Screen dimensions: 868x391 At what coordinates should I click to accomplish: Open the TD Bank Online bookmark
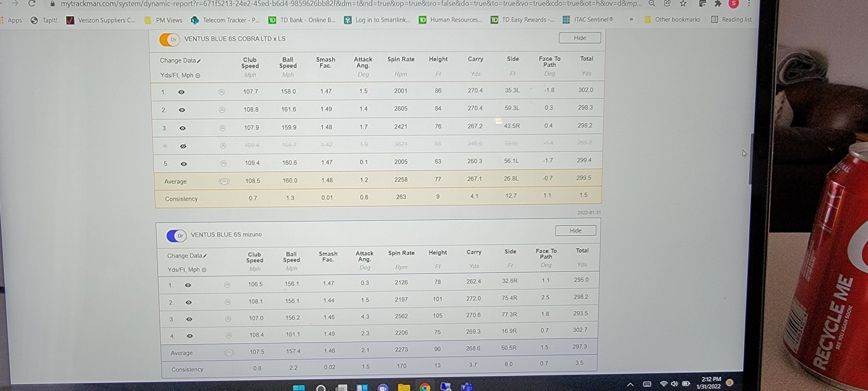(302, 20)
